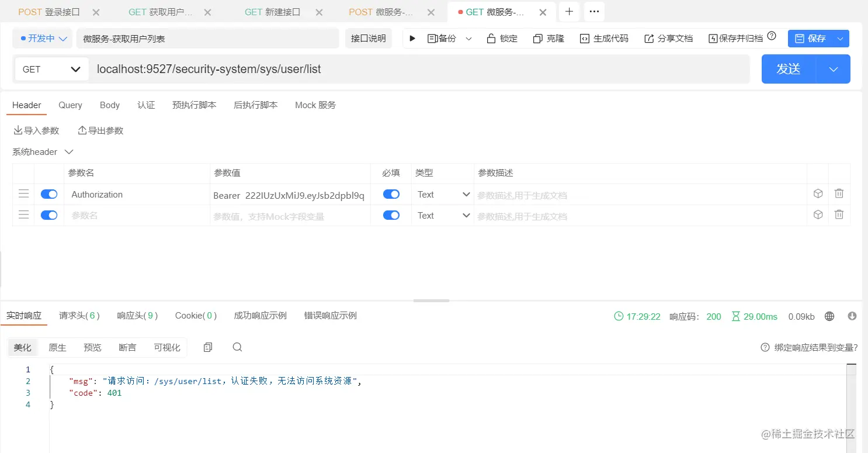Image resolution: width=868 pixels, height=453 pixels.
Task: Disable the Authorization header toggle
Action: [x=49, y=194]
